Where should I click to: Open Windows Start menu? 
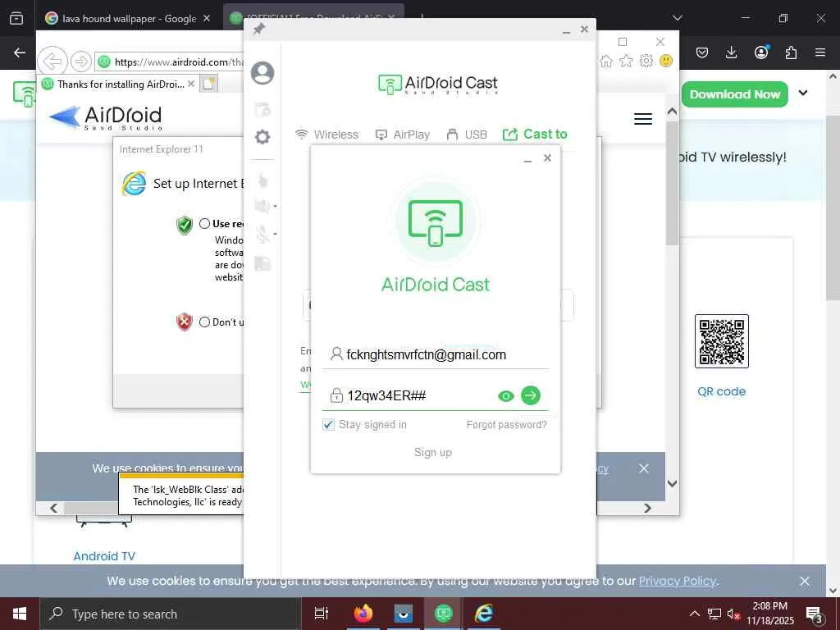(20, 614)
